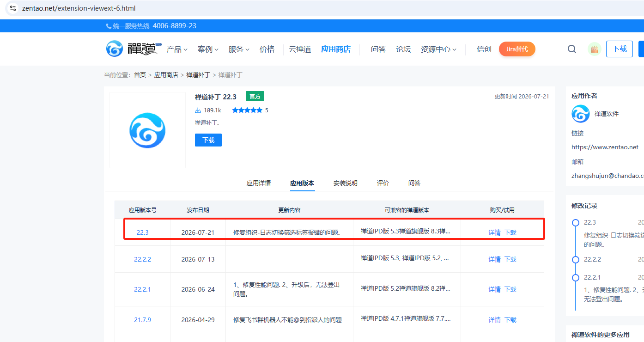Click the 22.3 timeline marker in 修改记录
This screenshot has width=644, height=342.
pos(576,223)
